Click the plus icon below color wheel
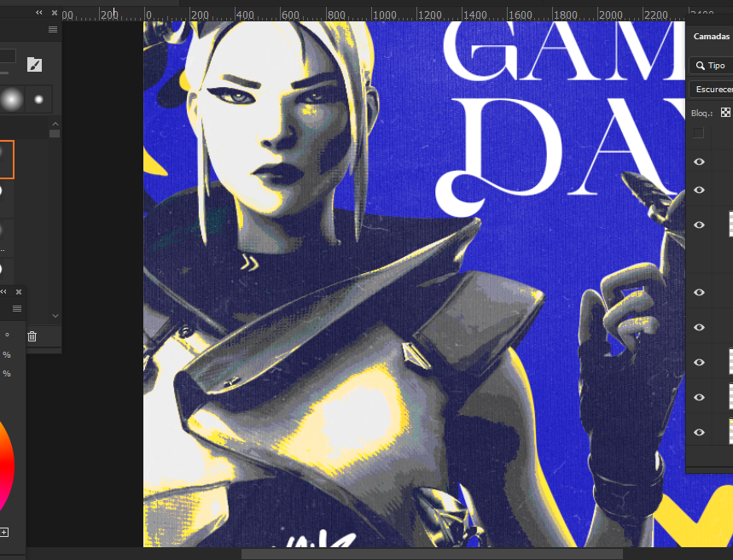 click(x=3, y=533)
